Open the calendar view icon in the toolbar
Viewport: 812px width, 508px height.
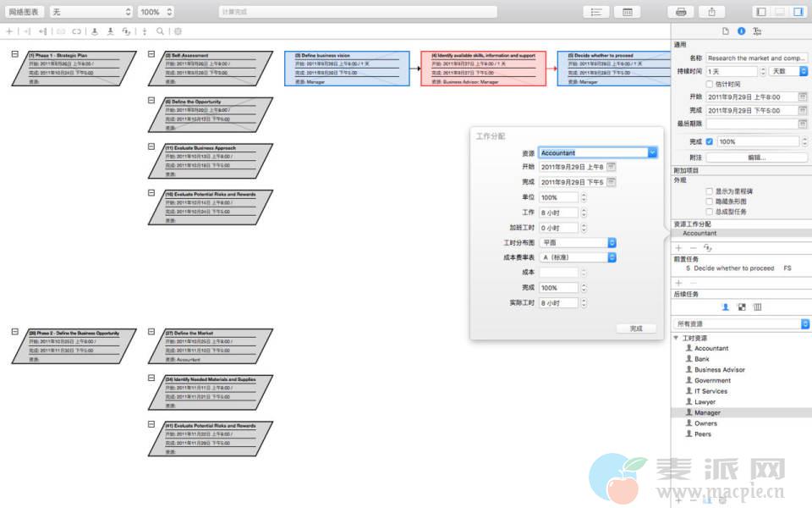pos(628,12)
